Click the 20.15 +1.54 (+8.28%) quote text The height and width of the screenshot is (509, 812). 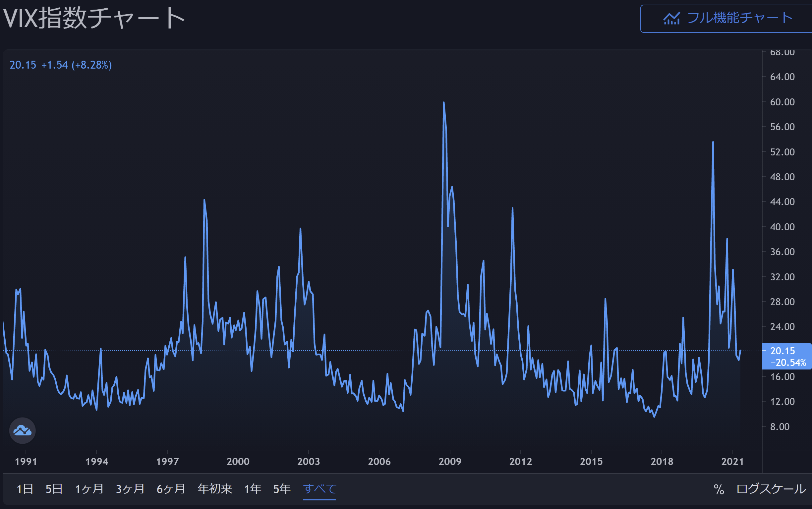[x=61, y=65]
